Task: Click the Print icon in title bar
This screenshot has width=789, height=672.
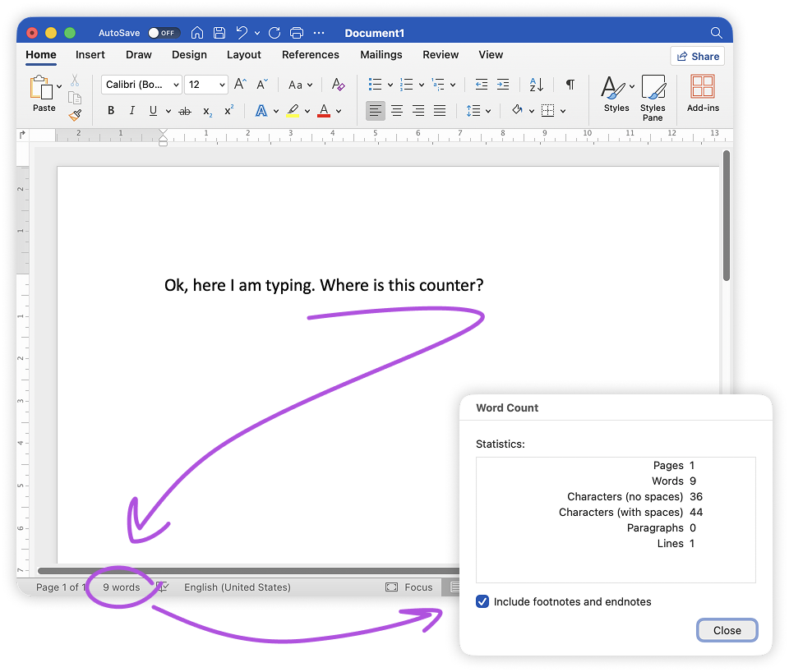Action: 297,33
